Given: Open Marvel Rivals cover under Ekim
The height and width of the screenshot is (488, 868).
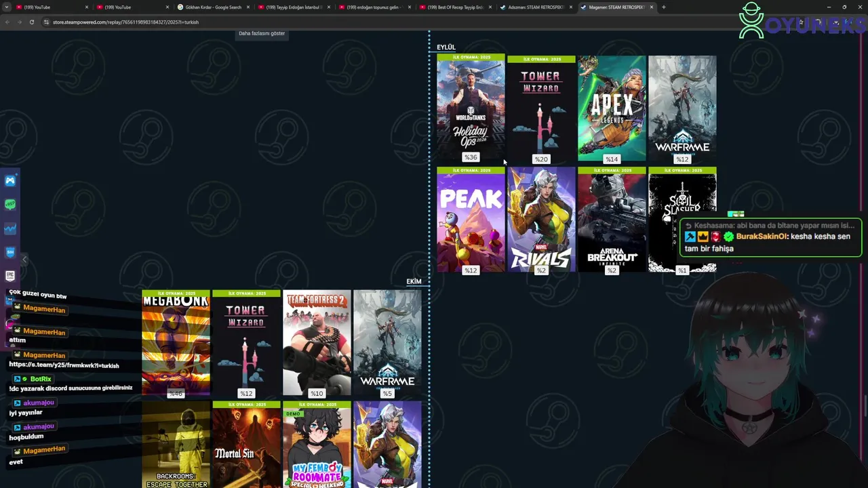Looking at the screenshot, I should pyautogui.click(x=387, y=445).
